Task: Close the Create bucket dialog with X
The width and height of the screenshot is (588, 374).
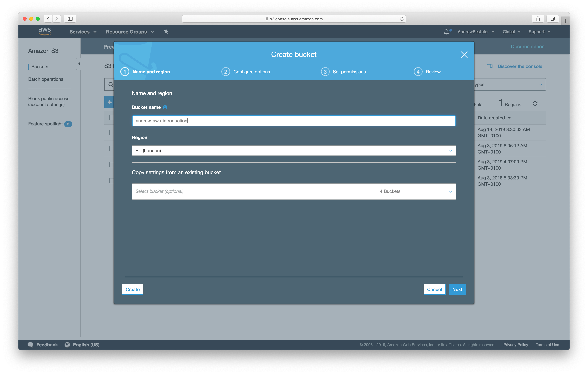Action: tap(464, 55)
